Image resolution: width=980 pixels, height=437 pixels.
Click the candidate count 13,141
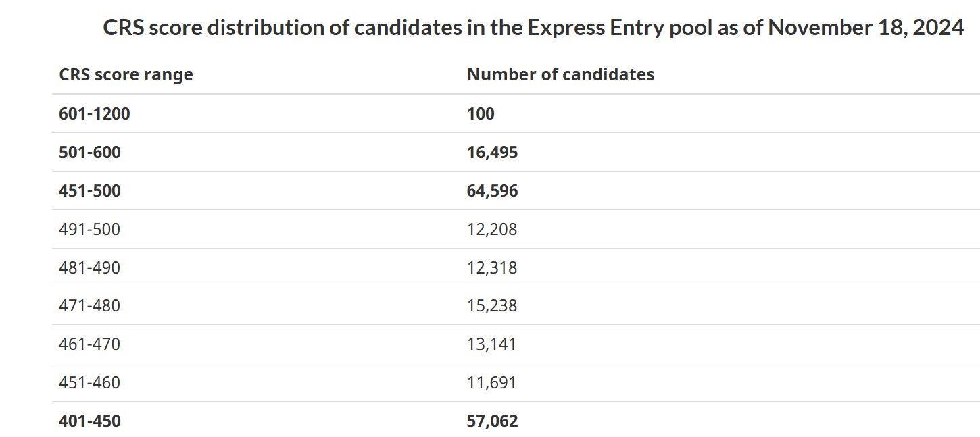491,344
